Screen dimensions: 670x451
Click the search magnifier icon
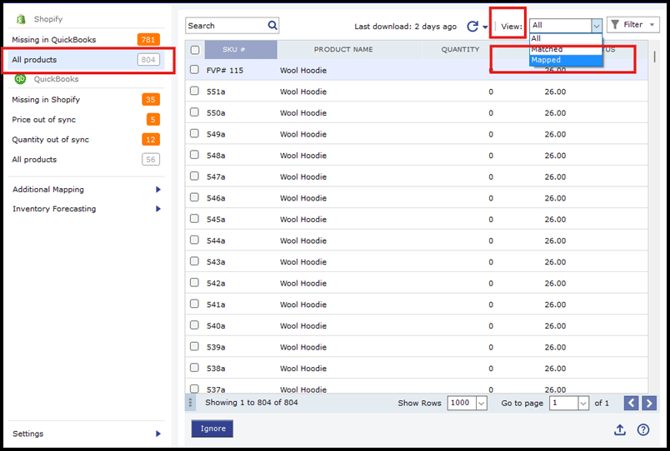(x=272, y=26)
